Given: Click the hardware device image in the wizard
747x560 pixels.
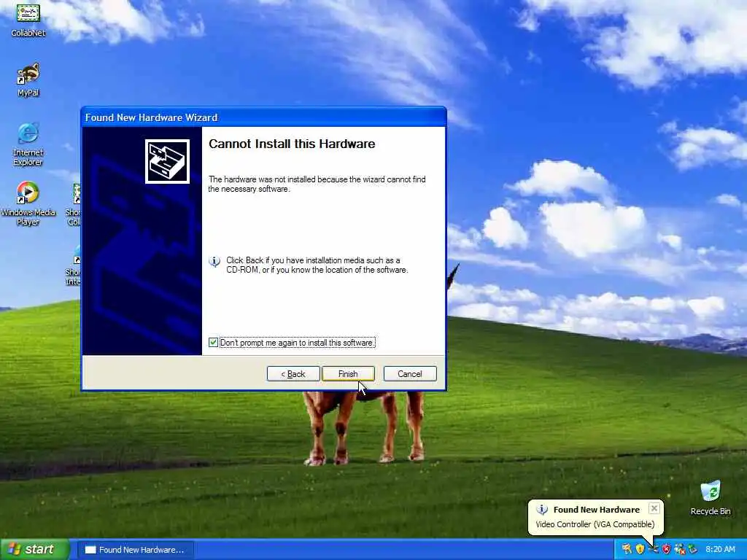Looking at the screenshot, I should pyautogui.click(x=167, y=161).
